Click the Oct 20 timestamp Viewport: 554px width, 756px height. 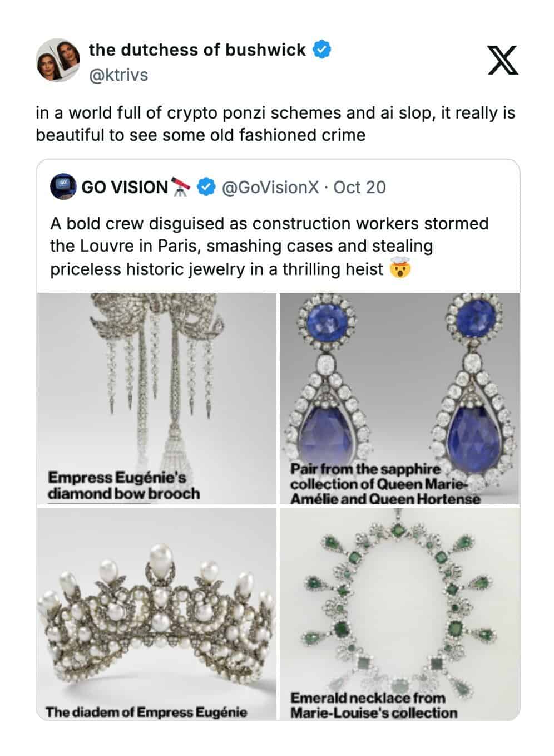pos(359,187)
